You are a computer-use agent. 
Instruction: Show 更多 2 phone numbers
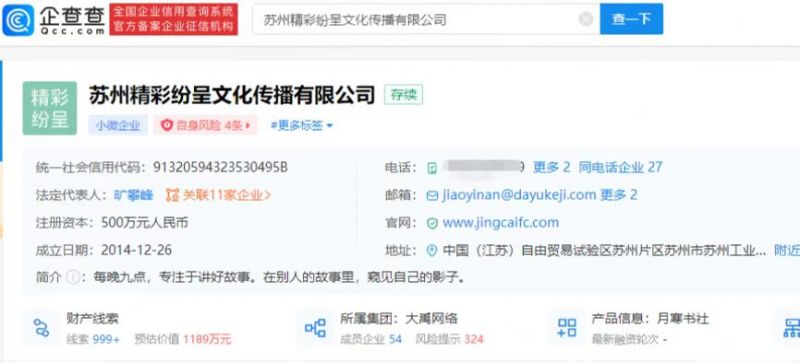coord(551,167)
